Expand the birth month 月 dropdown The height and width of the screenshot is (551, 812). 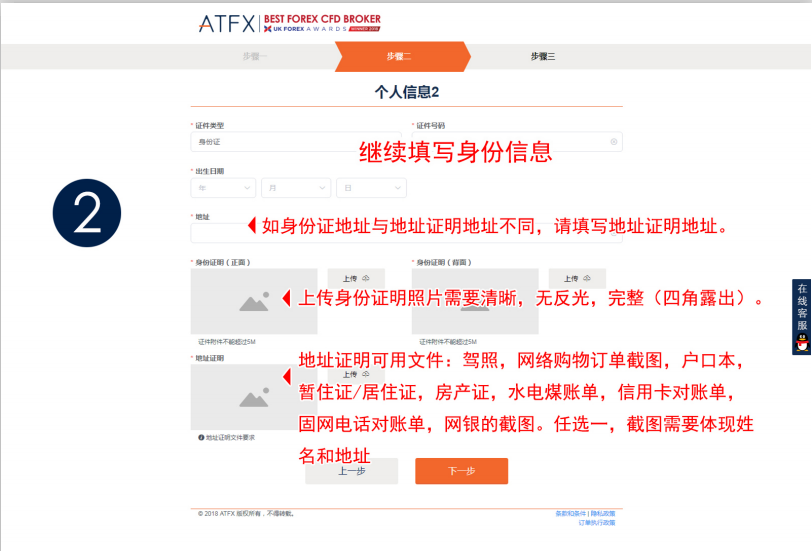(x=296, y=188)
